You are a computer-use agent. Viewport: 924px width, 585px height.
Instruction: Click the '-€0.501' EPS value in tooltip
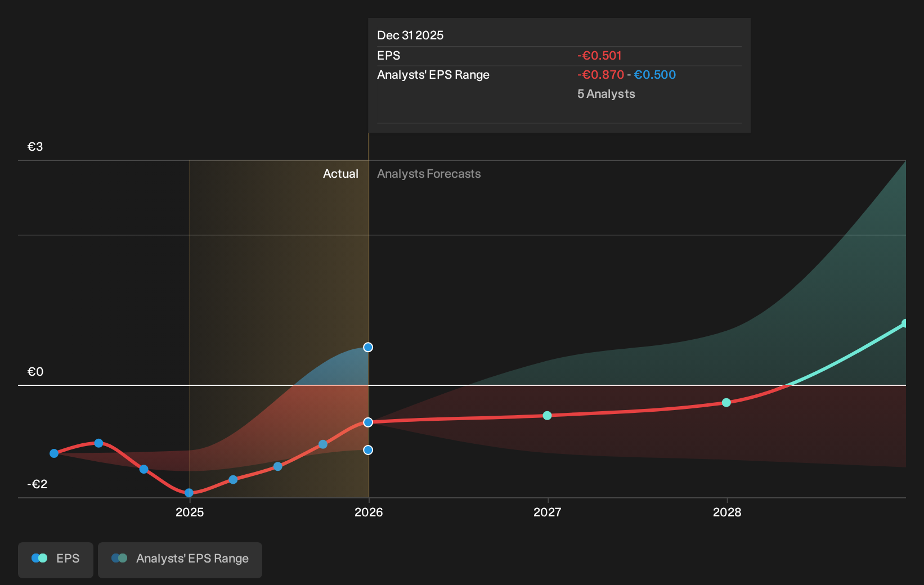click(x=599, y=56)
